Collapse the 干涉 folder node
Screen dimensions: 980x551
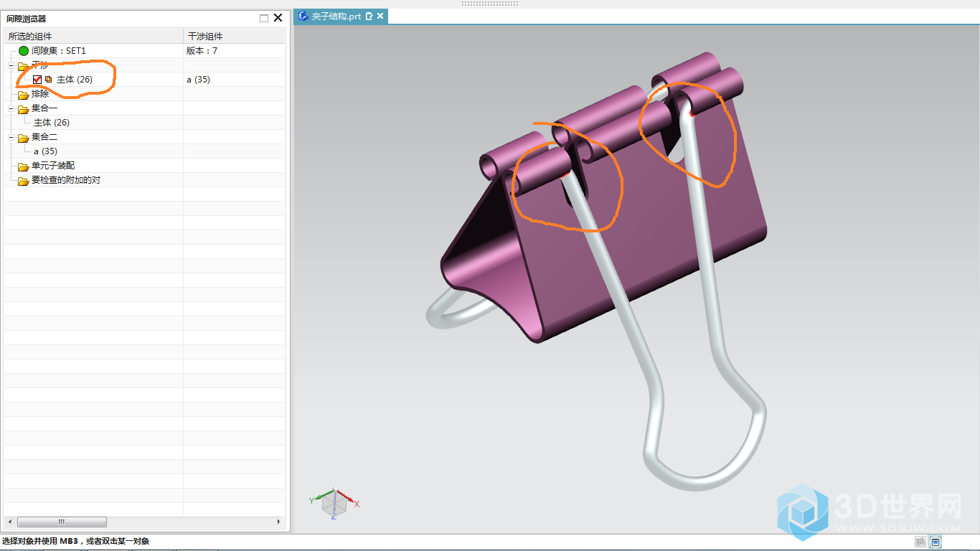(x=11, y=65)
